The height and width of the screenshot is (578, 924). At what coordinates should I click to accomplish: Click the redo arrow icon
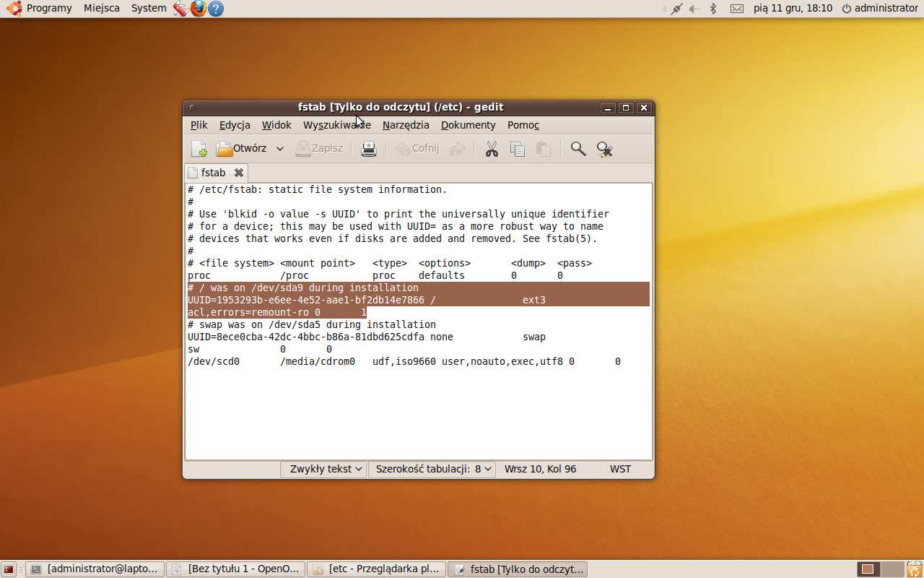click(x=457, y=149)
